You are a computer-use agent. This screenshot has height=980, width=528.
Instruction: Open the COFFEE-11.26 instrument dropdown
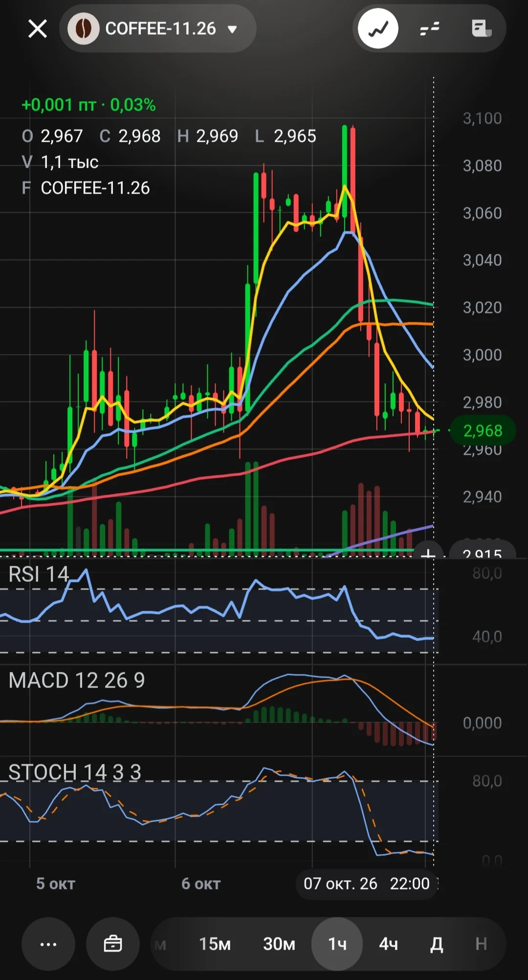(x=158, y=29)
